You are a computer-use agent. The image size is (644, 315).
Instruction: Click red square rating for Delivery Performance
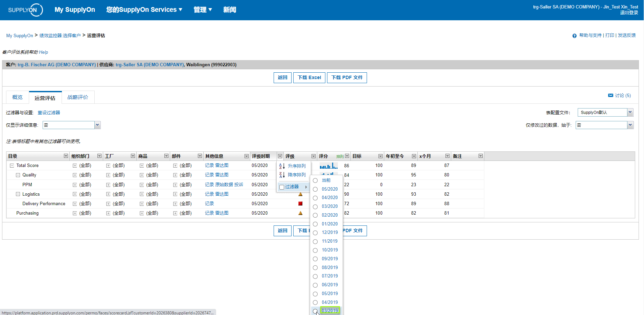[300, 203]
